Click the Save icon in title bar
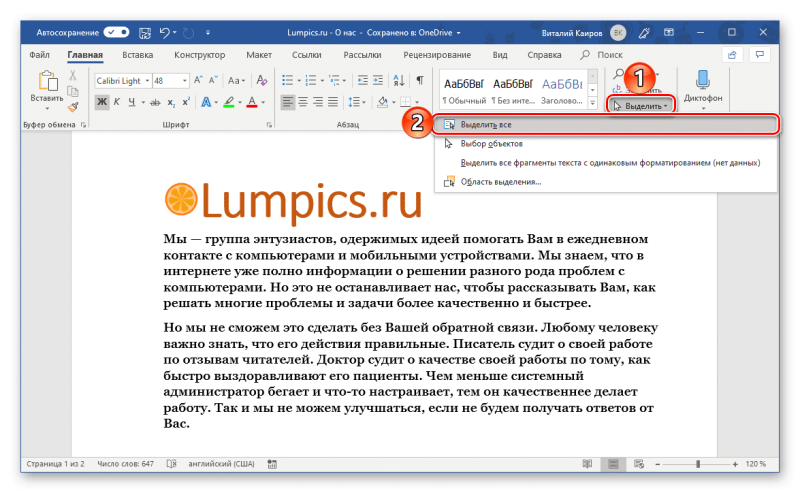Image resolution: width=800 pixels, height=493 pixels. click(145, 33)
